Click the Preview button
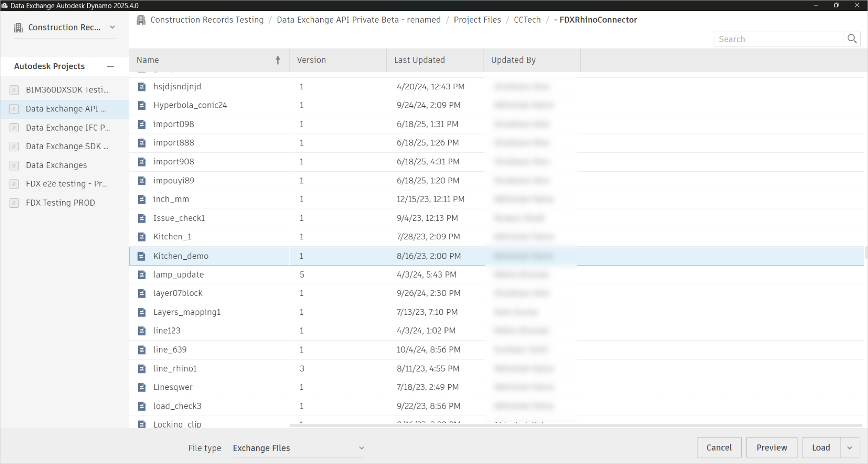 [772, 448]
